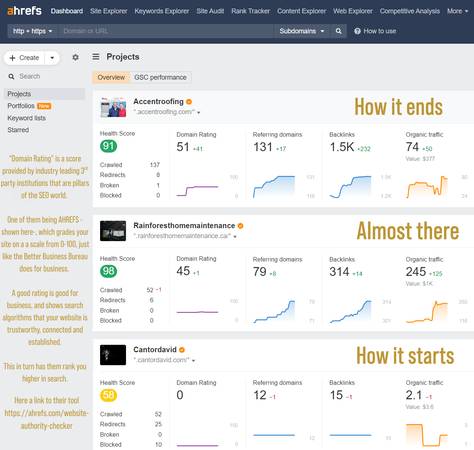Open the Cantordavid project thumbnail
This screenshot has height=450, width=474.
click(113, 355)
